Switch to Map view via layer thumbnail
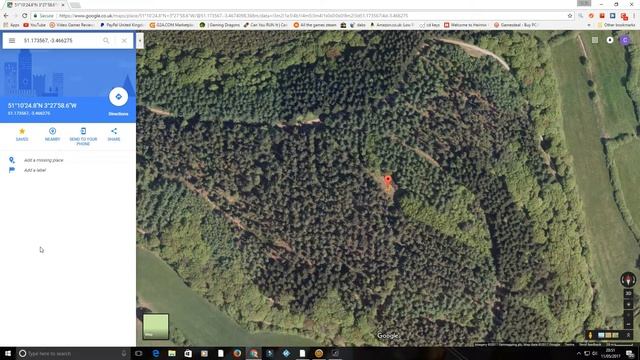Image resolution: width=640 pixels, height=360 pixels. pos(156,326)
